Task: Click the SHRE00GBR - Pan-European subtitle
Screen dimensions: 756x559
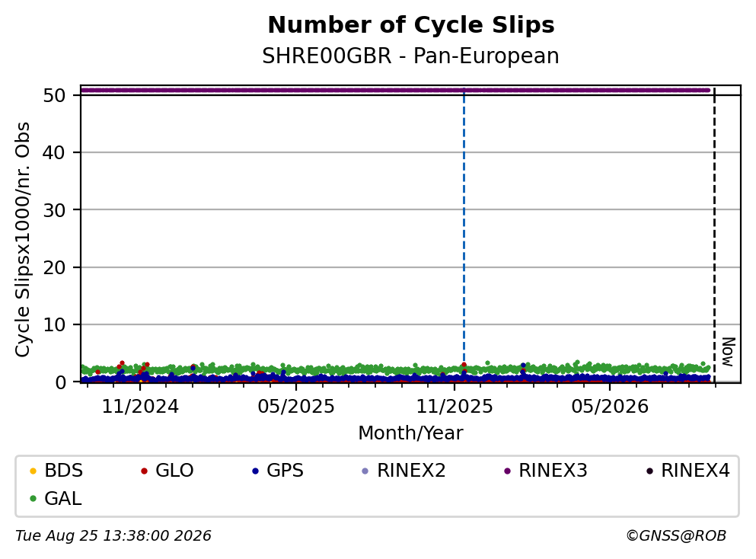Action: (411, 56)
